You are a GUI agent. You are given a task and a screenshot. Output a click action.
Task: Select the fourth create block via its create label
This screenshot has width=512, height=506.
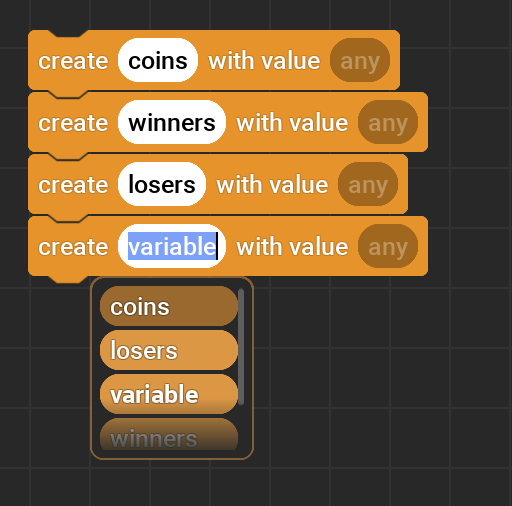click(73, 247)
